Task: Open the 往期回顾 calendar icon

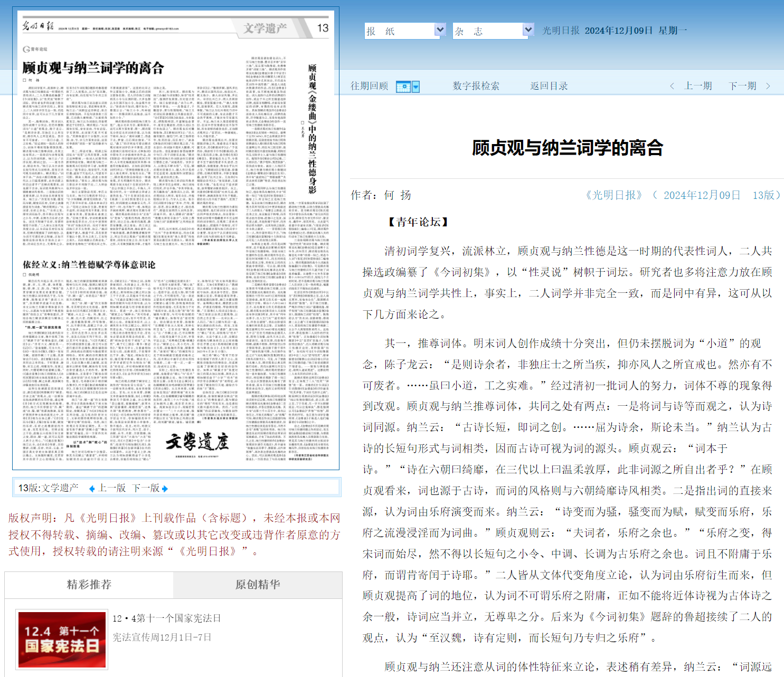Action: pos(403,87)
